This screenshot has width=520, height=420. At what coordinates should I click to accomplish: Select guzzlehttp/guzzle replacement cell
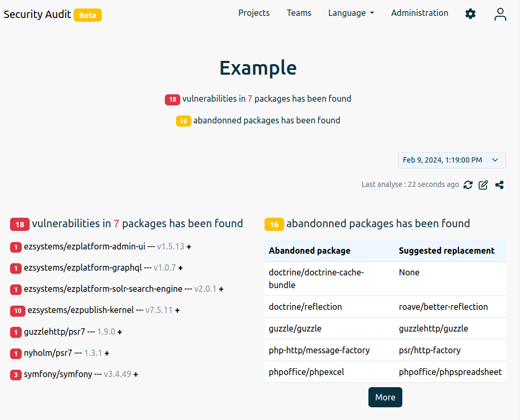[451, 328]
